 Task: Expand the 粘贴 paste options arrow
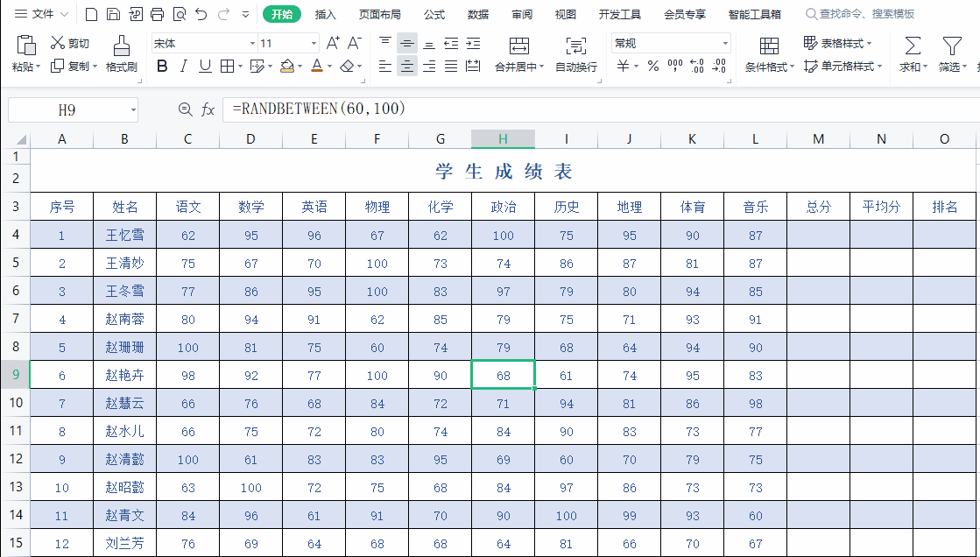pyautogui.click(x=38, y=67)
